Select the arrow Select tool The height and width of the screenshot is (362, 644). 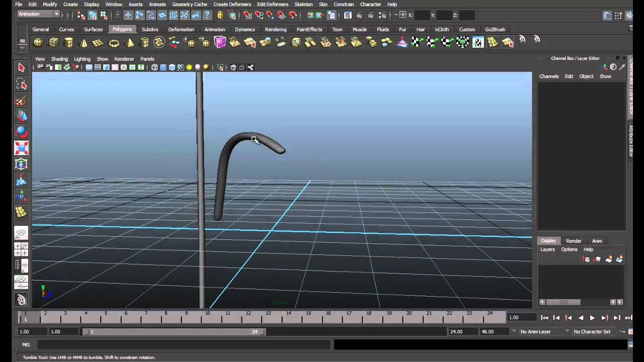(x=21, y=68)
